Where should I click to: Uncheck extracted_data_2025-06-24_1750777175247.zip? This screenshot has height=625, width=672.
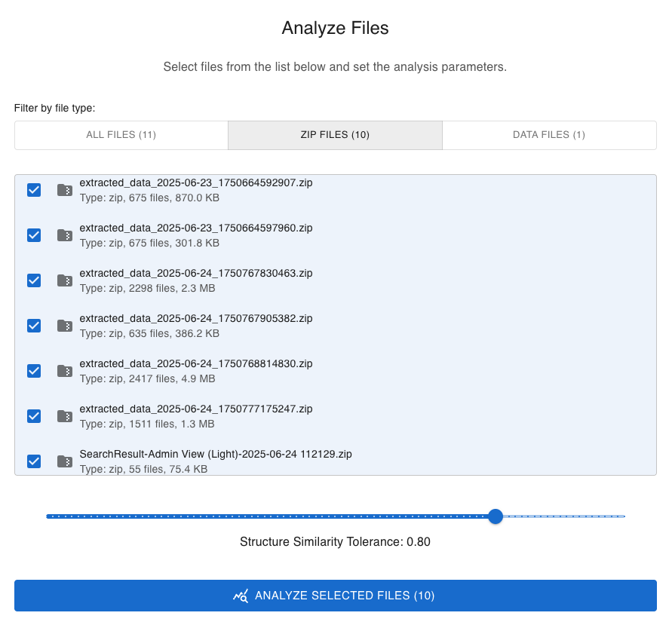coord(33,416)
